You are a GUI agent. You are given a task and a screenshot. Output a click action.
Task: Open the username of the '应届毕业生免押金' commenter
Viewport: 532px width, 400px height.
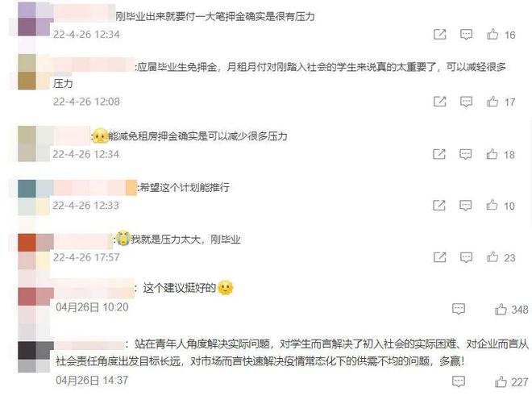94,65
